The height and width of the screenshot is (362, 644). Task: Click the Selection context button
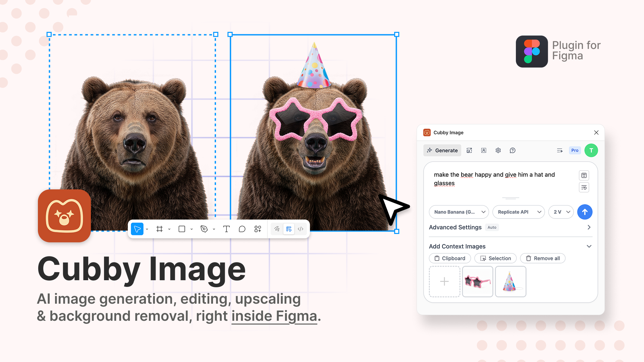[x=495, y=258]
